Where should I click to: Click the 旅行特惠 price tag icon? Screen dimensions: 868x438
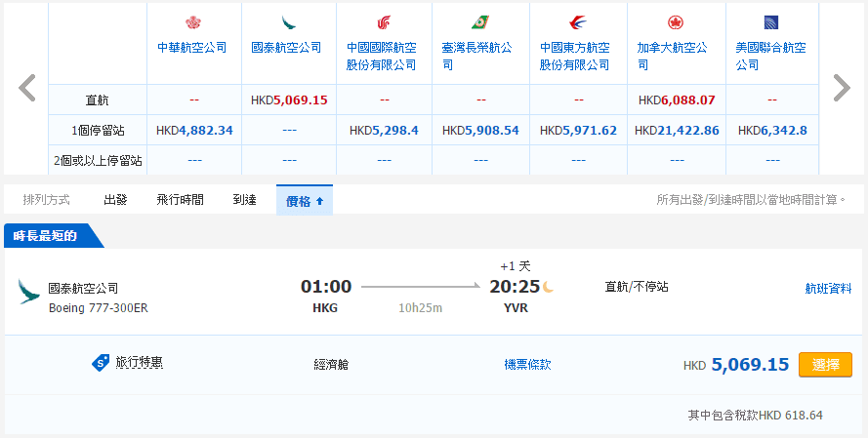[x=101, y=363]
